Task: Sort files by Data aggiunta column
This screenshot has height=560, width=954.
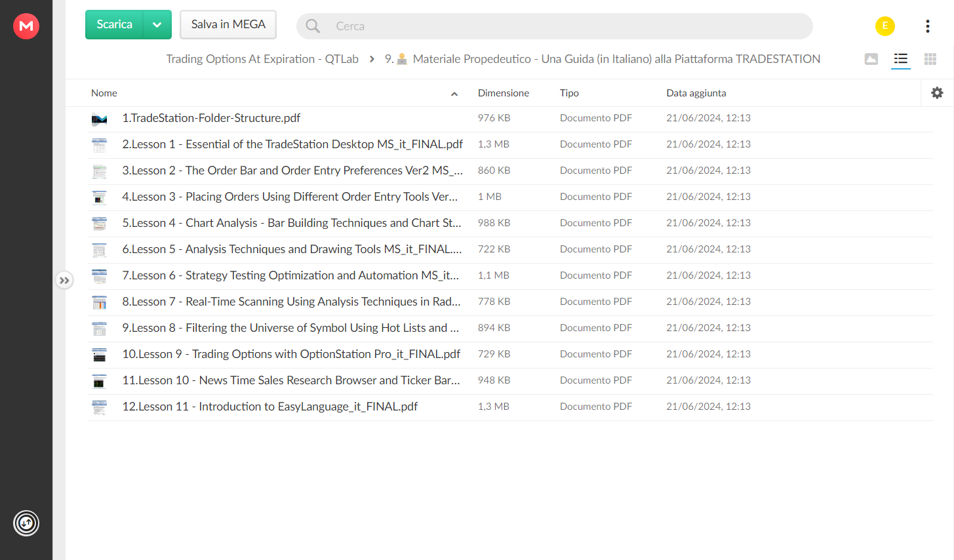Action: 696,93
